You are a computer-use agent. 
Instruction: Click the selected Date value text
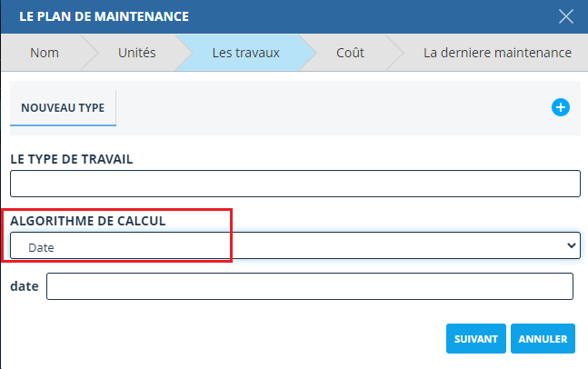tap(41, 246)
